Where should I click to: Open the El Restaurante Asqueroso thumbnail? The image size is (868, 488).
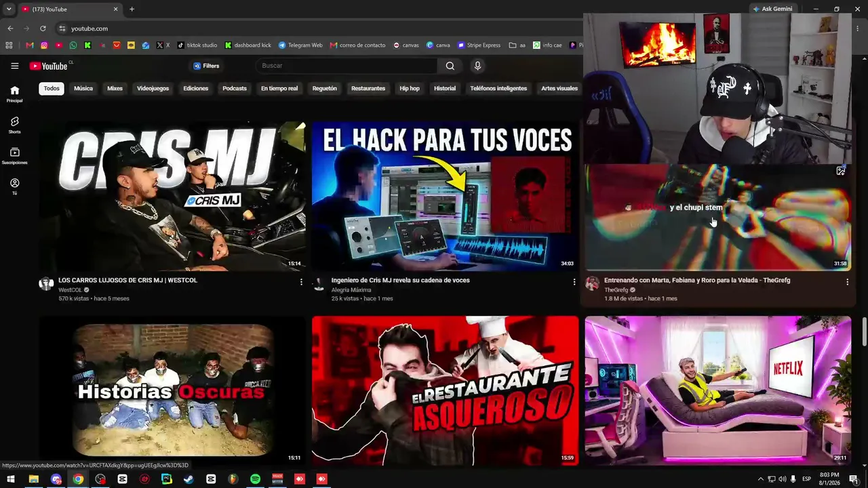coord(445,390)
